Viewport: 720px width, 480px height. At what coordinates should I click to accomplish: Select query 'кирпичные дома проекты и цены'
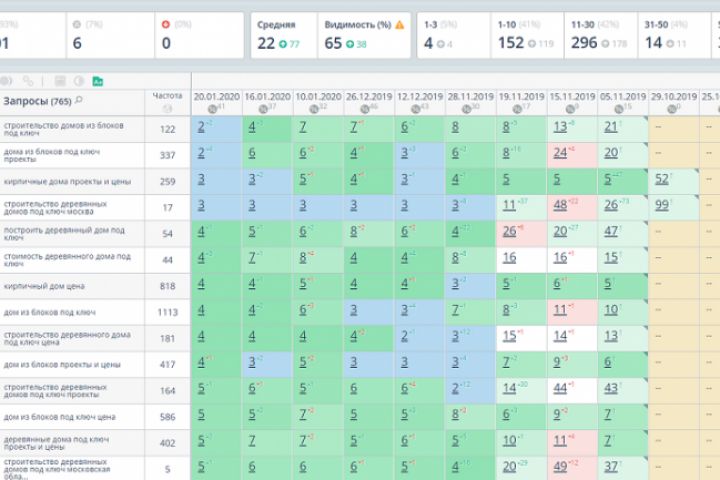(x=68, y=181)
